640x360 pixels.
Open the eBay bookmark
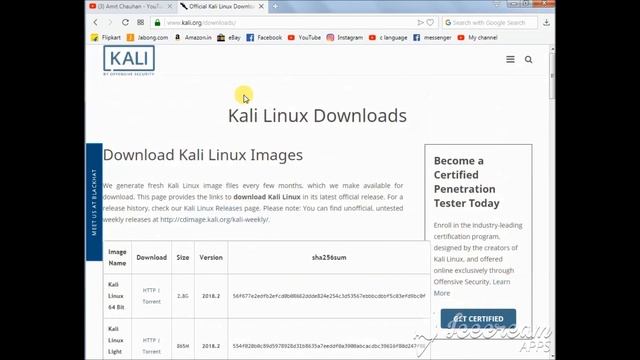point(229,38)
